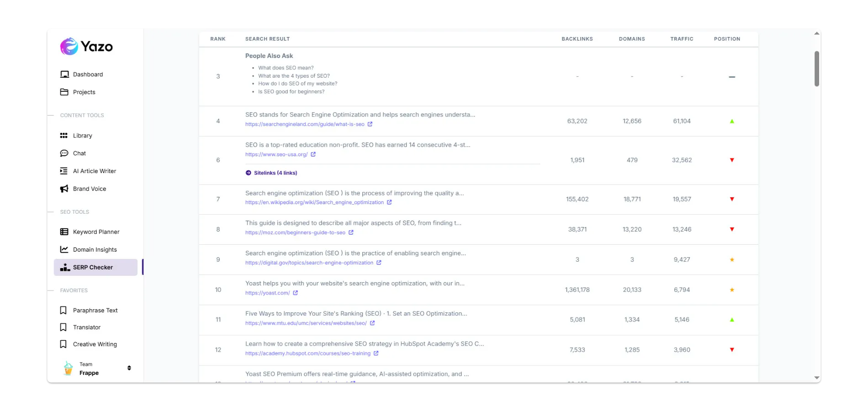This screenshot has height=411, width=868.
Task: Click the RANK column header
Action: [218, 39]
